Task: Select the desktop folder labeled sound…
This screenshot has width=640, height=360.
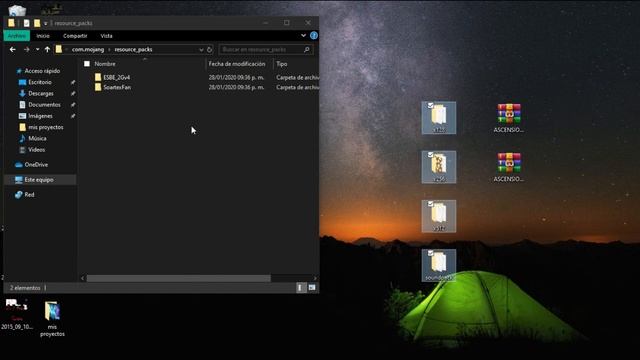Action: [439, 265]
